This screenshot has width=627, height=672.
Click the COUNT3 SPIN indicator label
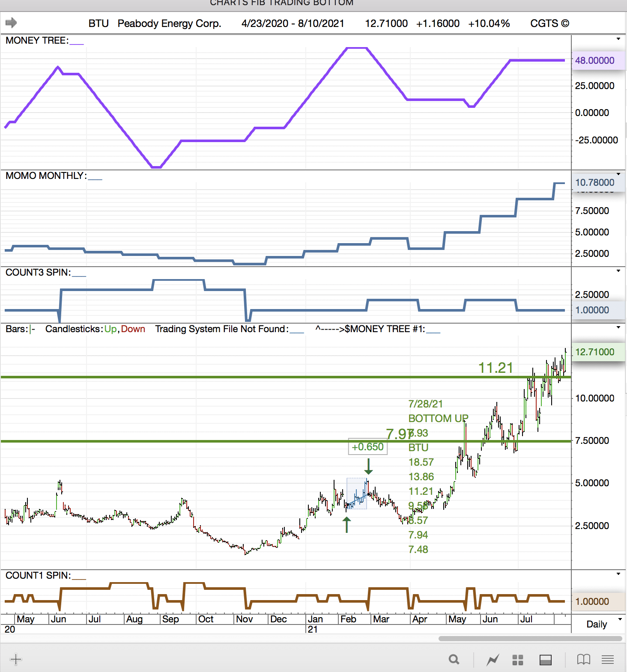coord(38,273)
